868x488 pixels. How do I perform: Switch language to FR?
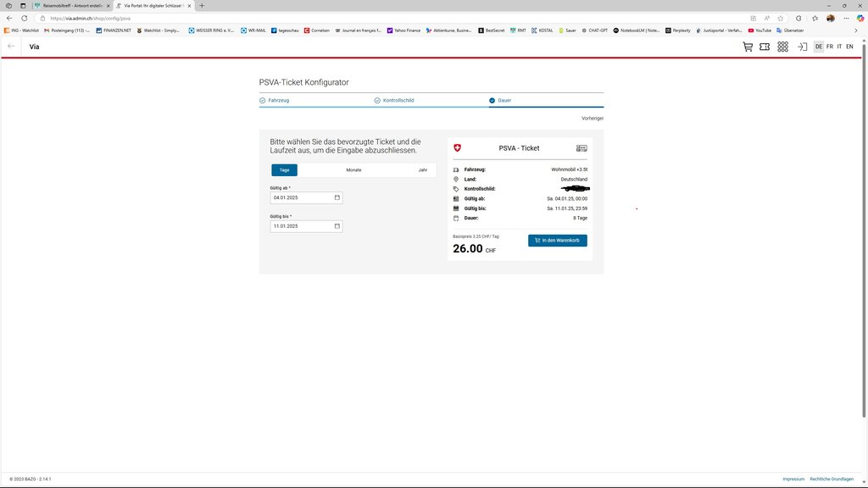click(830, 47)
